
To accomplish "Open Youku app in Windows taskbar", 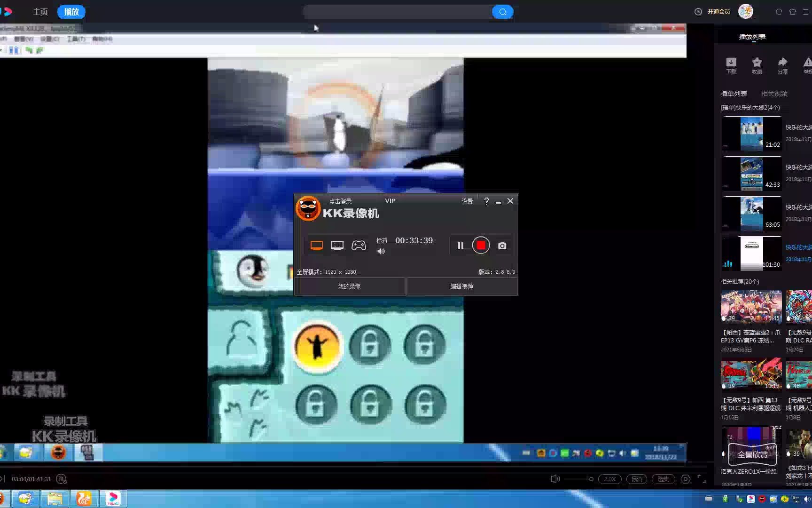I will point(113,499).
